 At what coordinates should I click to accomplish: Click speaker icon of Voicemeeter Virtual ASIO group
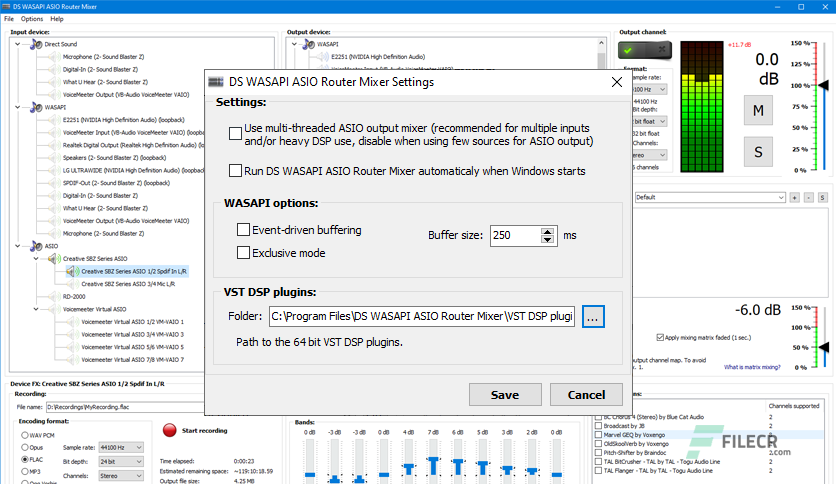54,309
